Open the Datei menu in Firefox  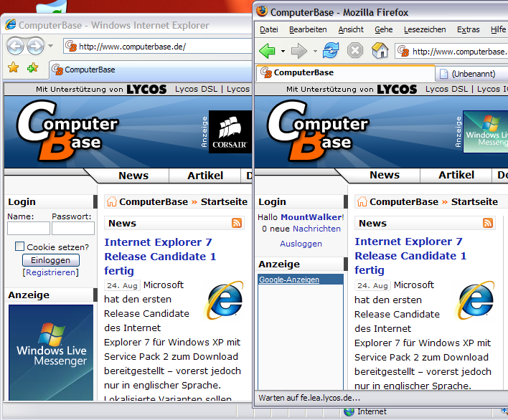point(269,29)
